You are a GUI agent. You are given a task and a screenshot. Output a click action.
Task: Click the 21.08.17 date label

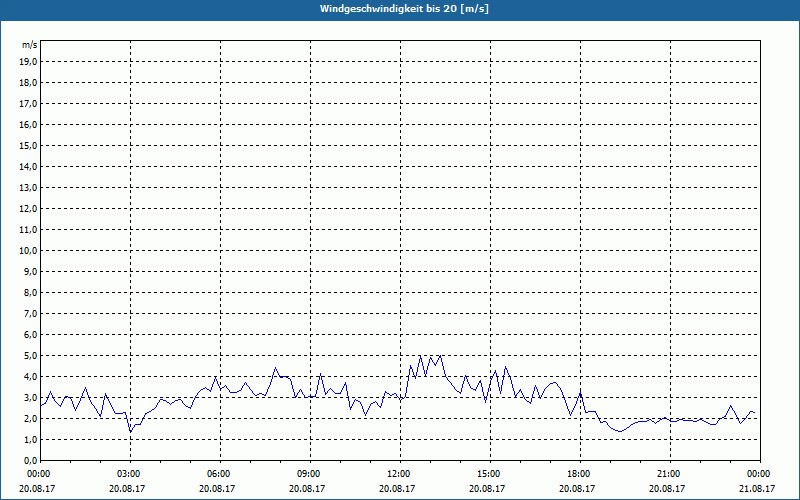[x=758, y=489]
